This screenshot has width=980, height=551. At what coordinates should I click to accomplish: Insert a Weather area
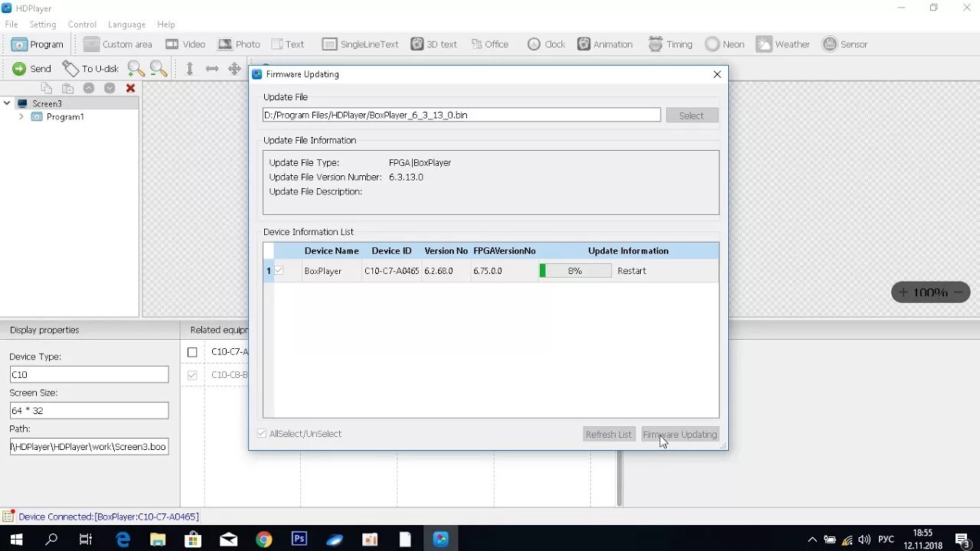tap(782, 44)
